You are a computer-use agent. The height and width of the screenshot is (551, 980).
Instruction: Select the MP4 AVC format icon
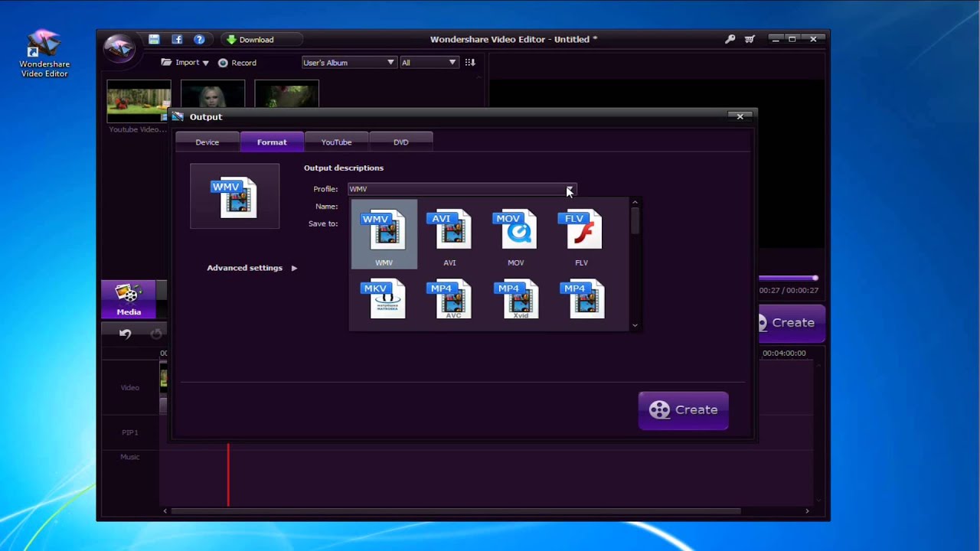pyautogui.click(x=450, y=299)
